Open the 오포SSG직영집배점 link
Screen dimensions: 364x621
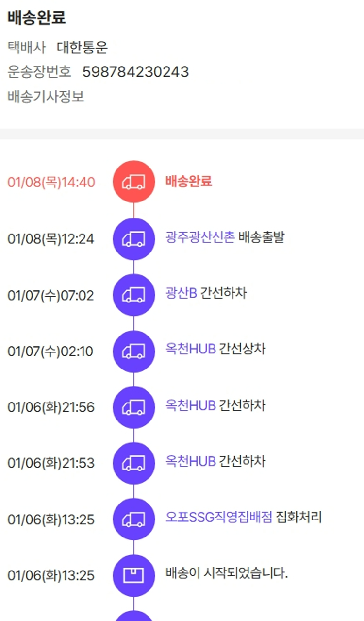tap(218, 517)
